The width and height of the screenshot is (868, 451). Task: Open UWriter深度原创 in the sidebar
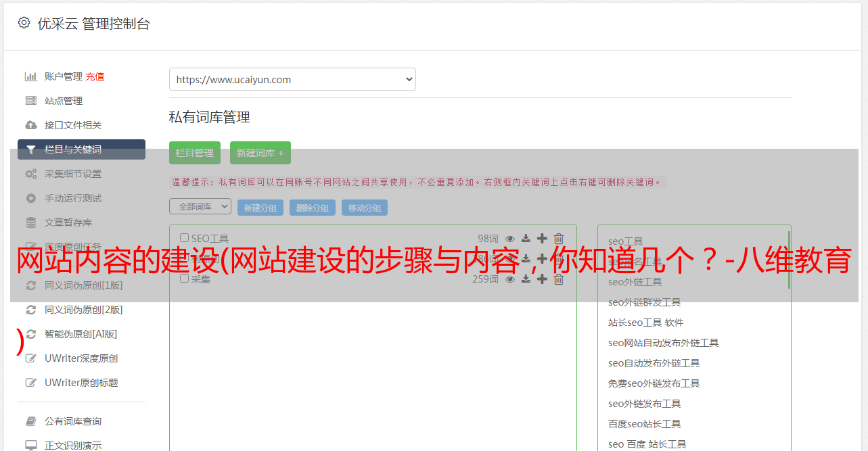click(81, 358)
